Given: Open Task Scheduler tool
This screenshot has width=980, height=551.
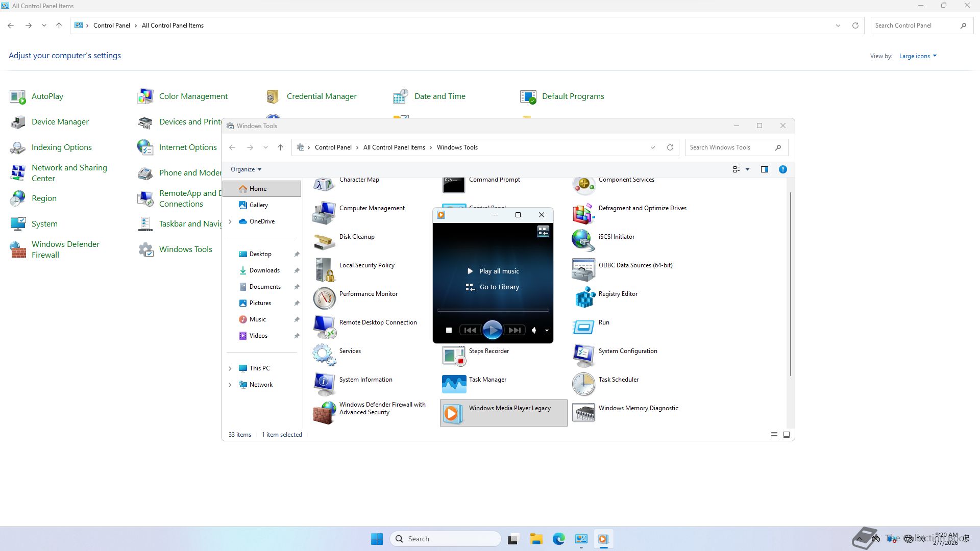Looking at the screenshot, I should coord(618,380).
